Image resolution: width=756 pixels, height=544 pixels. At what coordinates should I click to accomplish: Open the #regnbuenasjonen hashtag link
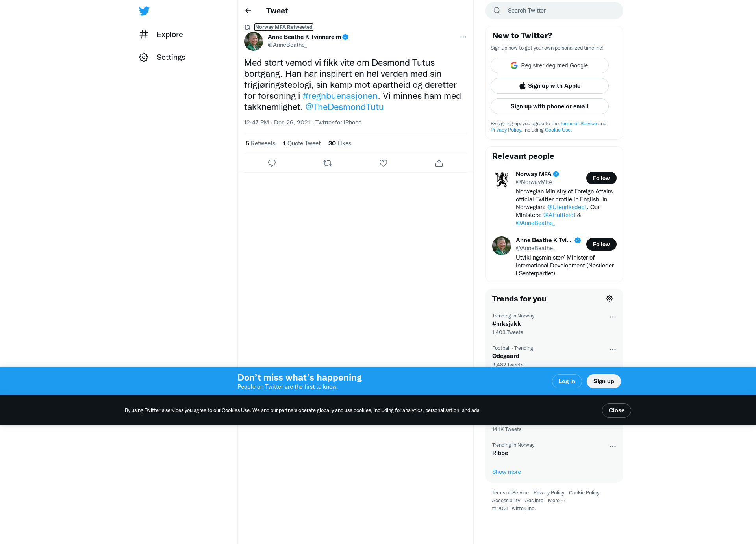[x=340, y=96]
